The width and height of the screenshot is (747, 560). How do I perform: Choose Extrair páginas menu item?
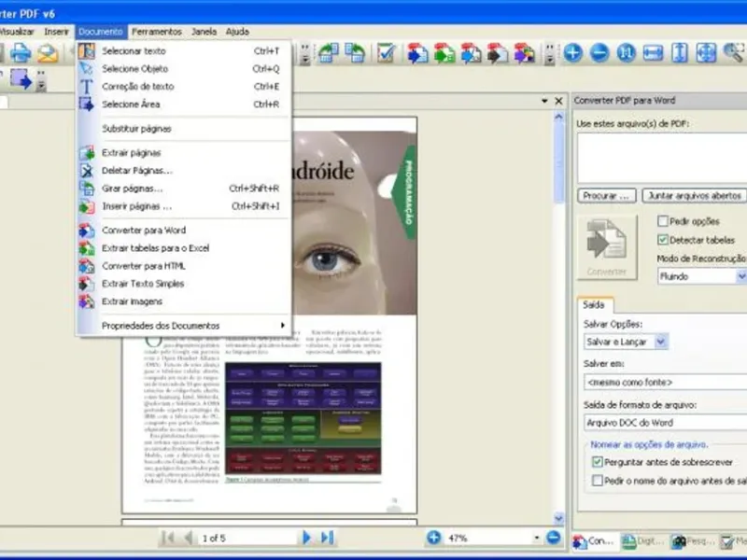click(185, 153)
